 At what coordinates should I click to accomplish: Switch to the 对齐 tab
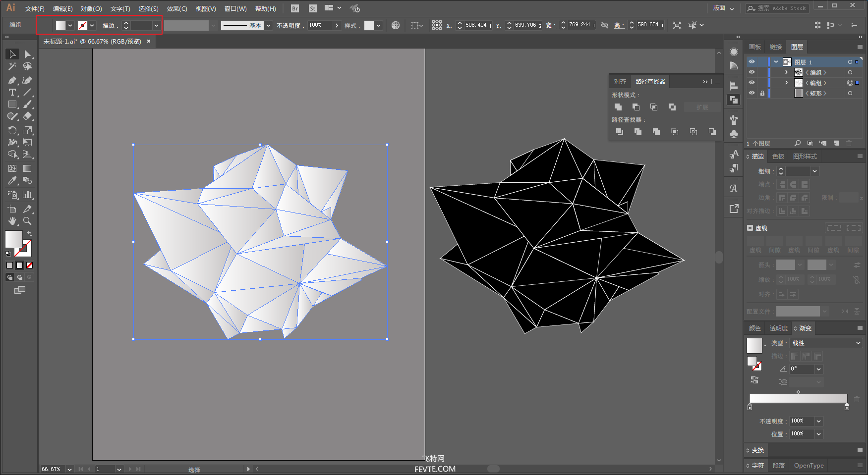point(620,82)
